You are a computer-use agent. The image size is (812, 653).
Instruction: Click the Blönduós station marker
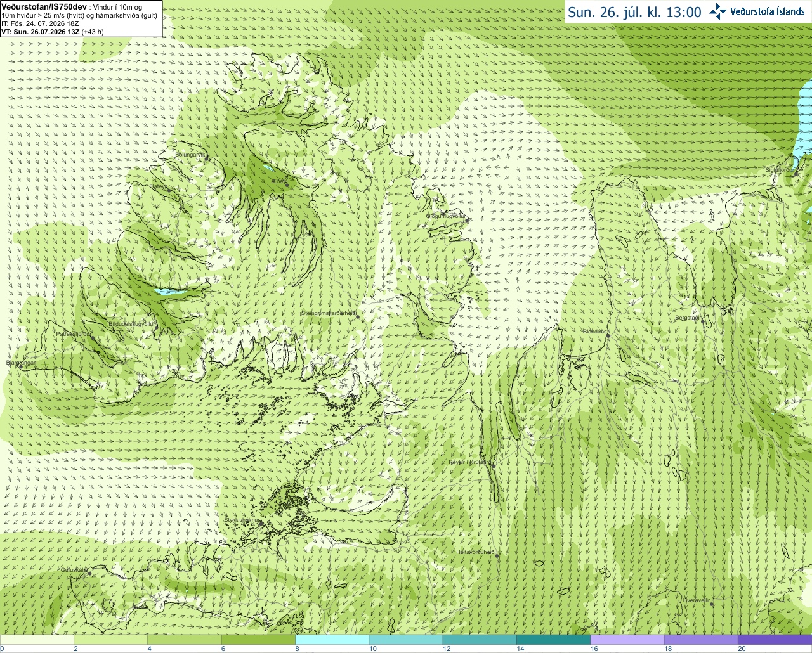(608, 337)
